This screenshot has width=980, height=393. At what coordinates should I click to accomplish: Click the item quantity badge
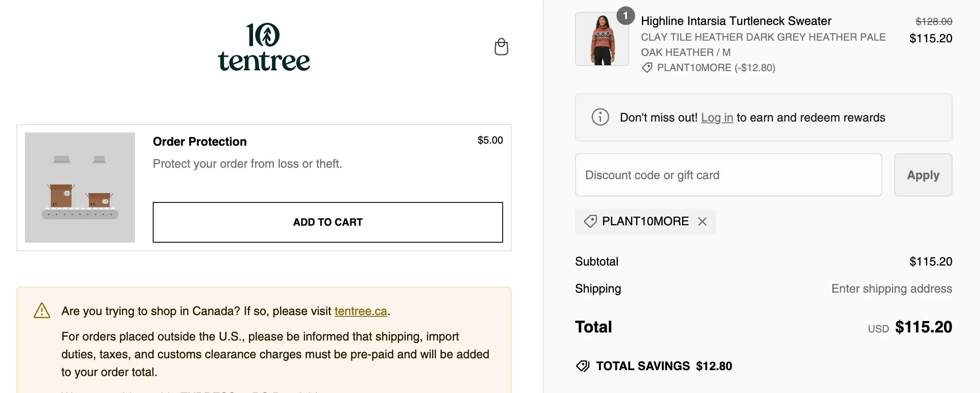(x=625, y=16)
